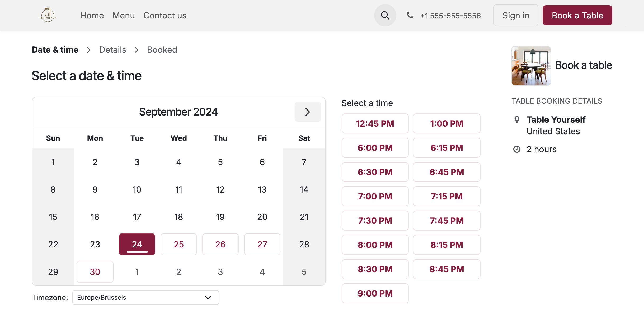644x325 pixels.
Task: Click the Details breadcrumb step
Action: pyautogui.click(x=113, y=50)
